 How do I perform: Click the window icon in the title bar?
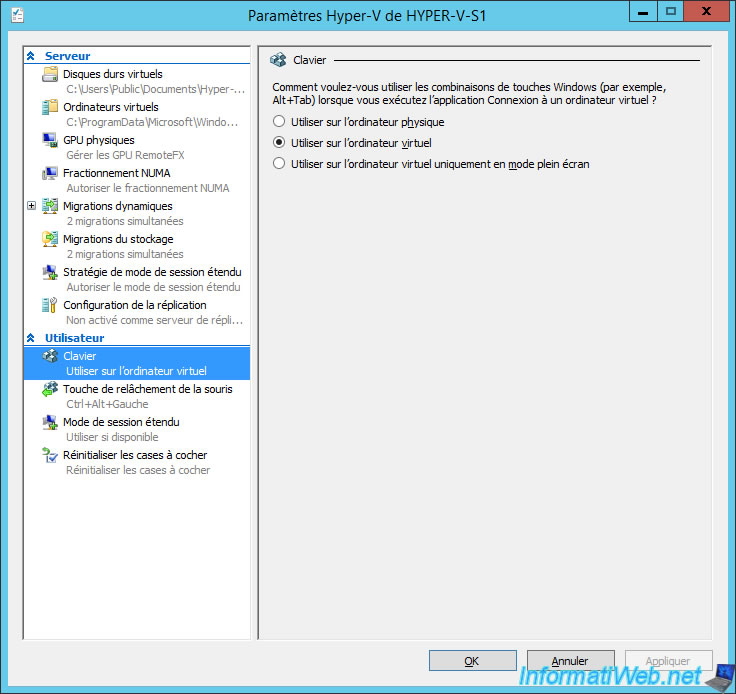pyautogui.click(x=17, y=15)
